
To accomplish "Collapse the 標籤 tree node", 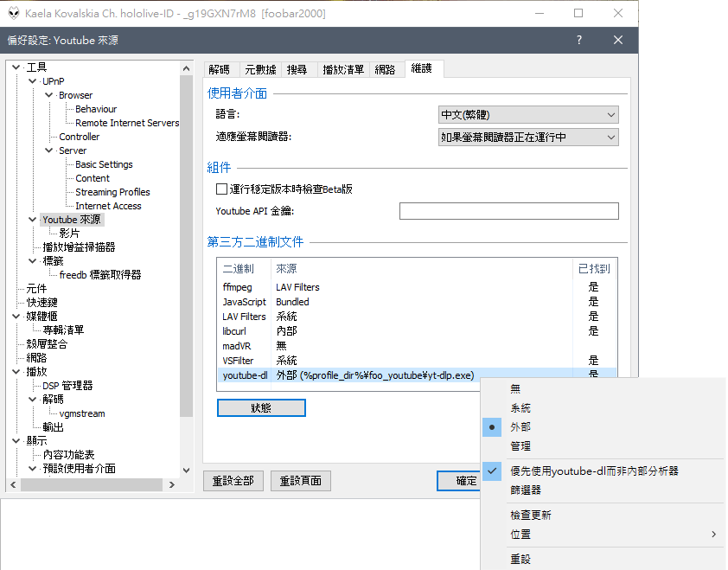I will coord(33,261).
